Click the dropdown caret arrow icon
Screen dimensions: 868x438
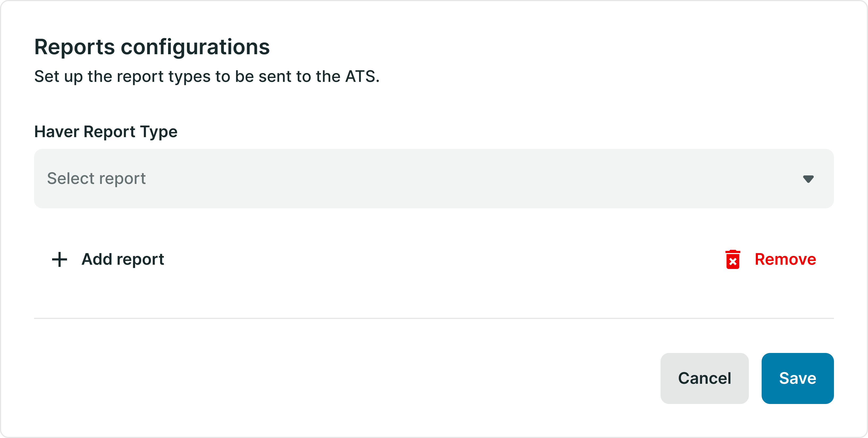808,179
